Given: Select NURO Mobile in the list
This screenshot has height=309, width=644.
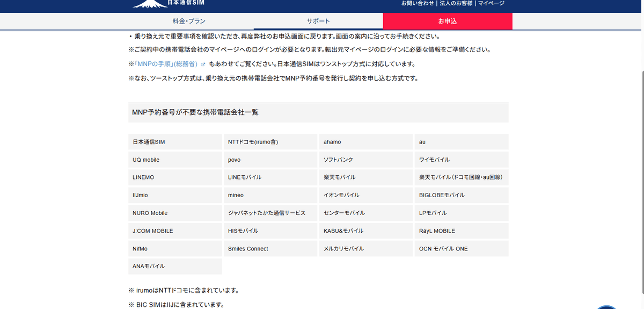Looking at the screenshot, I should click(175, 213).
